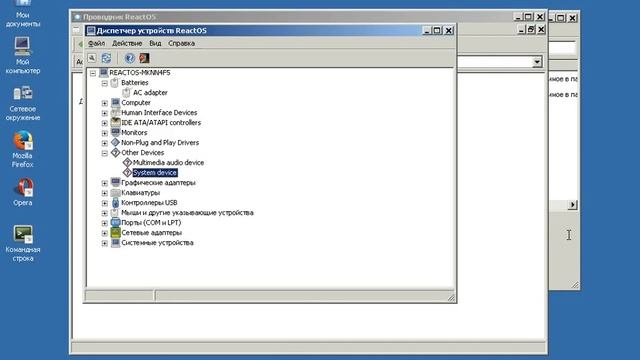Click the refresh/scan hardware toolbar icon
The image size is (640, 360).
click(x=107, y=58)
